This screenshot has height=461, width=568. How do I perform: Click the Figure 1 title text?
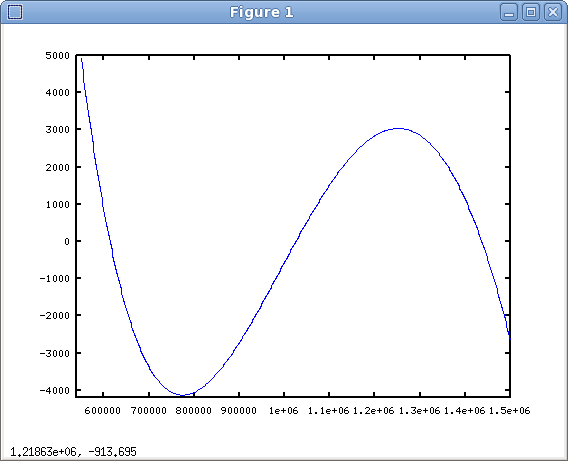262,12
